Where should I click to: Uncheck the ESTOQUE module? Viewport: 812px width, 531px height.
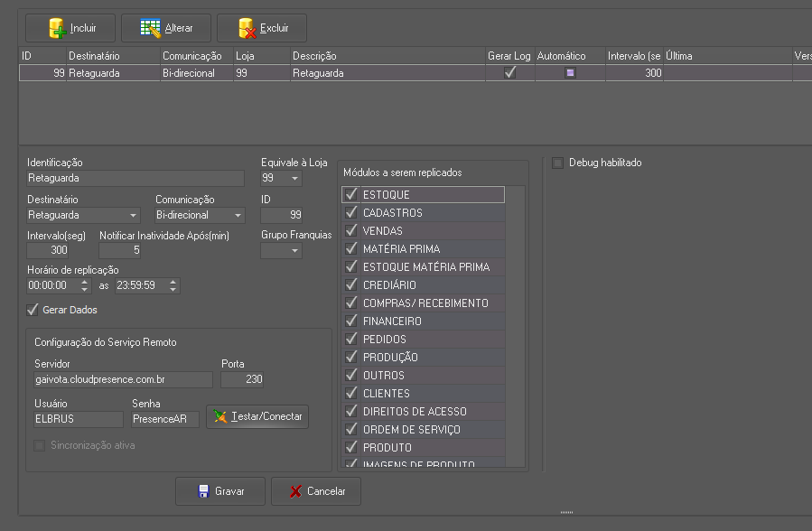(351, 194)
